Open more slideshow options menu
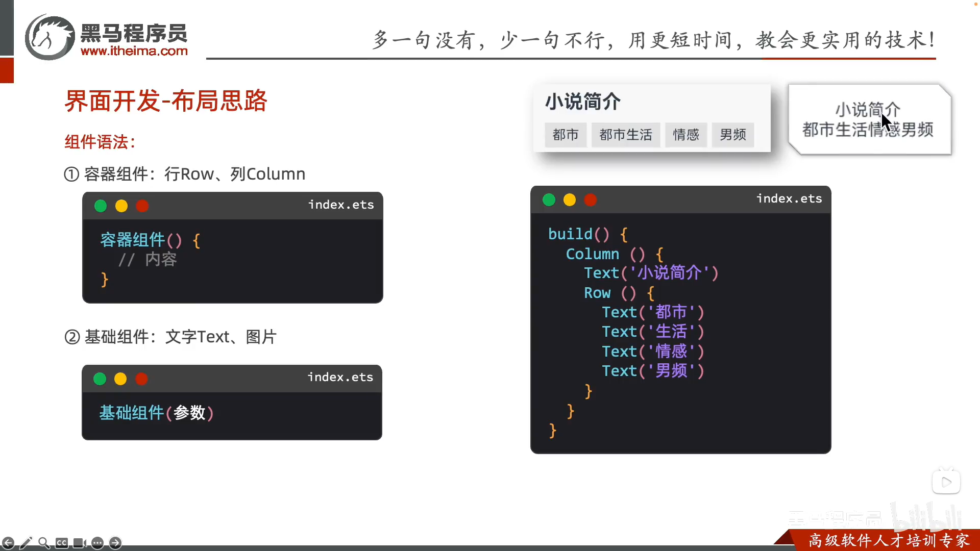This screenshot has width=980, height=551. coord(97,543)
